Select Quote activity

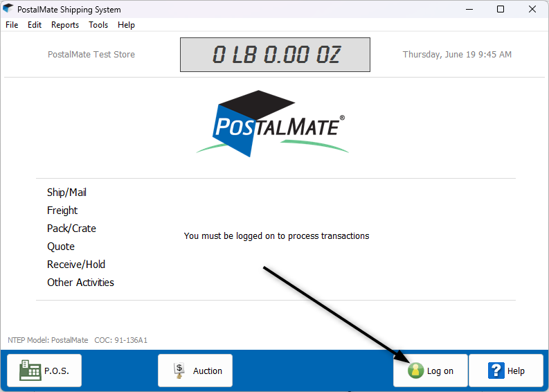click(61, 247)
